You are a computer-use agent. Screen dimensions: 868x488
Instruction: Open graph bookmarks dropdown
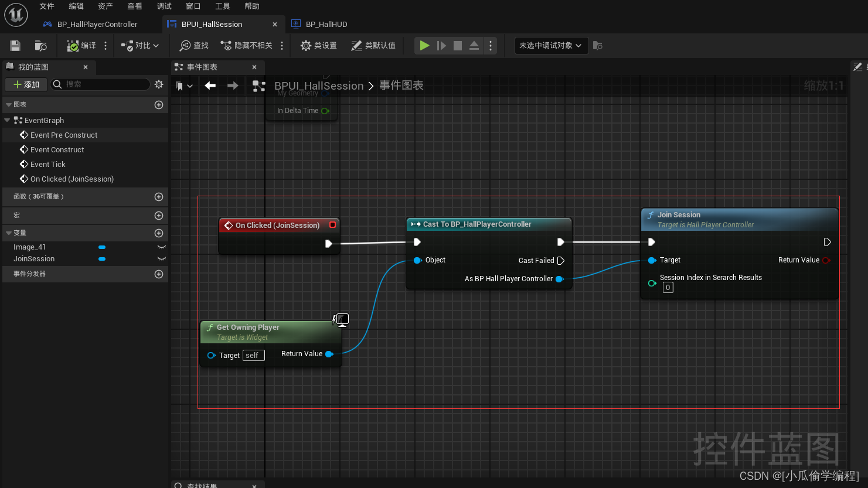pyautogui.click(x=184, y=86)
